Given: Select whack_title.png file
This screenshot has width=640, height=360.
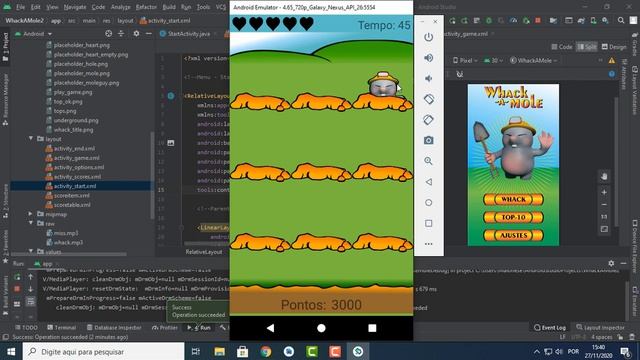Looking at the screenshot, I should (x=73, y=130).
